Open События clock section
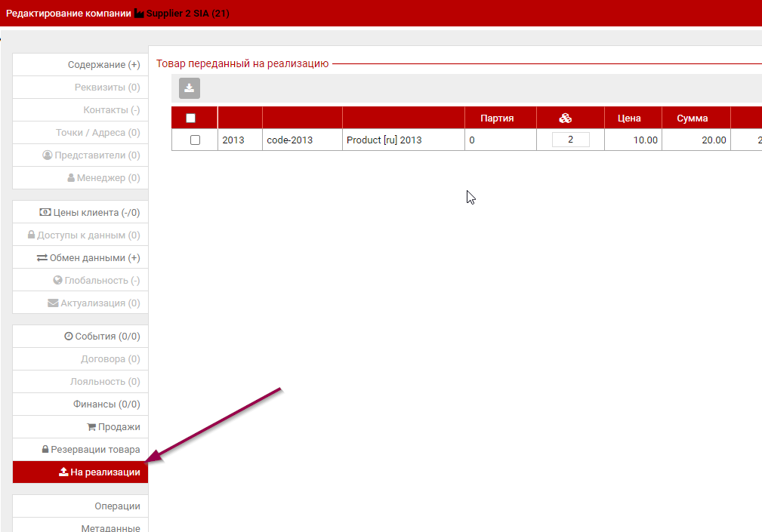 102,337
